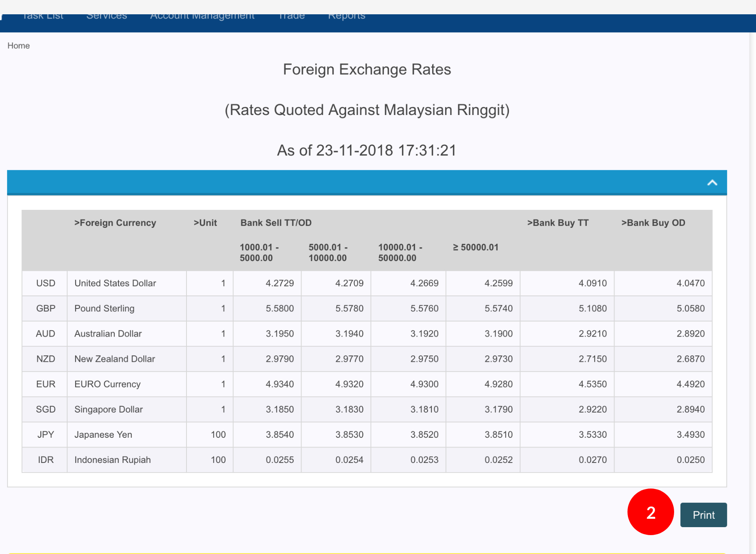756x554 pixels.
Task: Select the EUR currency code cell
Action: [45, 384]
